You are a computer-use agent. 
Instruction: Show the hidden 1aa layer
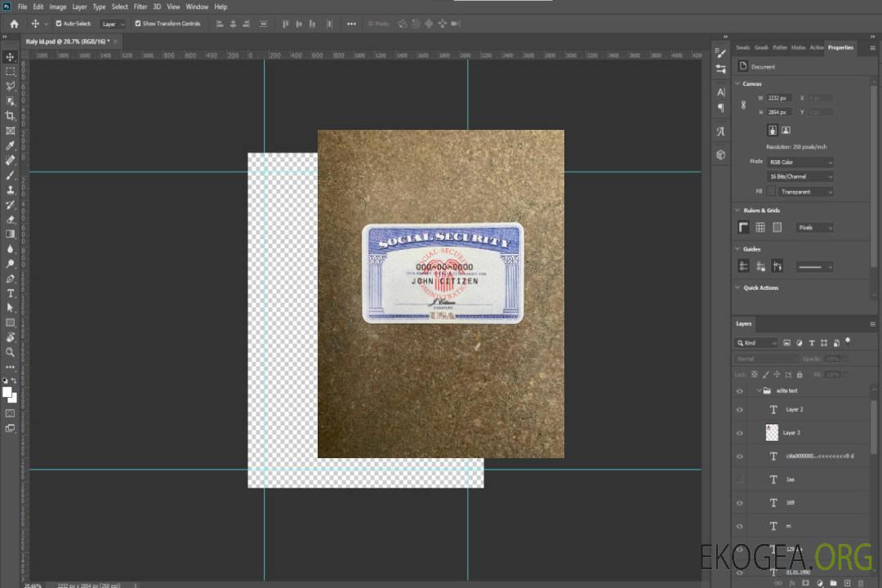(740, 479)
